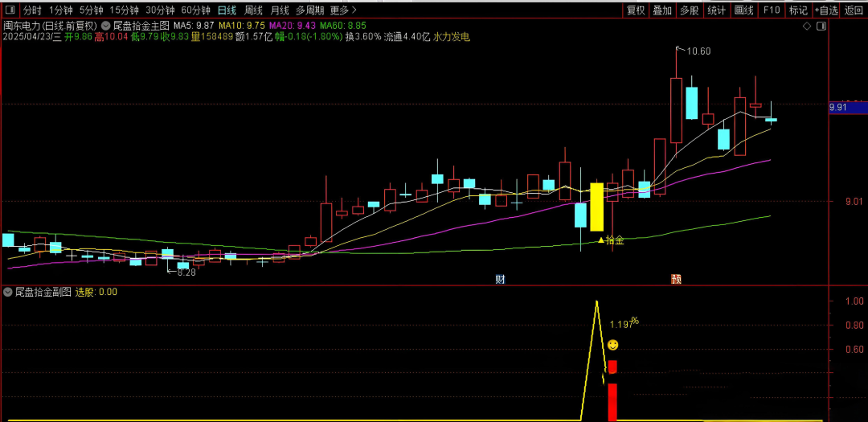The width and height of the screenshot is (868, 422).
Task: Expand the 尾盘拾金副图 indicator dropdown
Action: pos(9,292)
